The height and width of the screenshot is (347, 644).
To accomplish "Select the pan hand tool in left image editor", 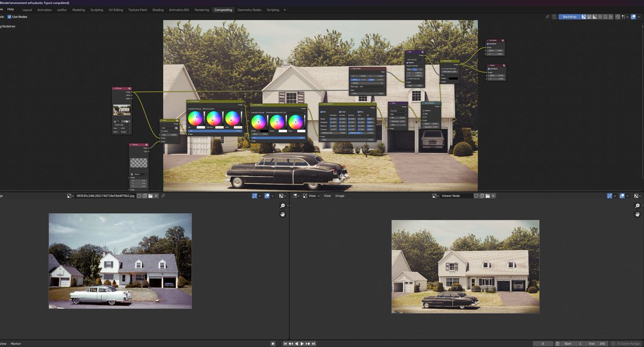I will click(x=282, y=214).
